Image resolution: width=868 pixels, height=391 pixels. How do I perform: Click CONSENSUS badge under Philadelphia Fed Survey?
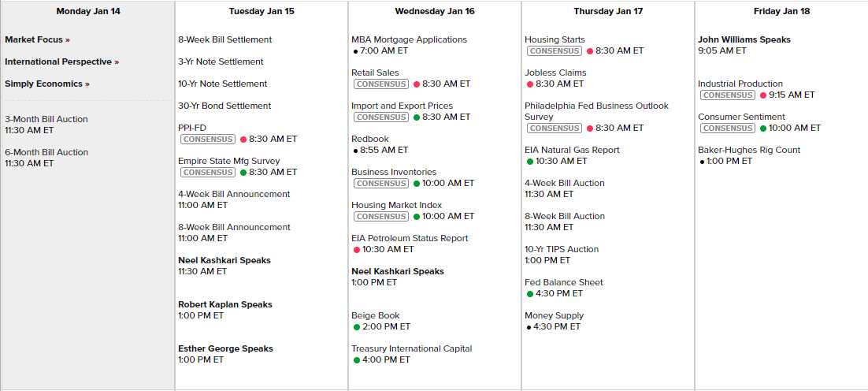tap(554, 128)
